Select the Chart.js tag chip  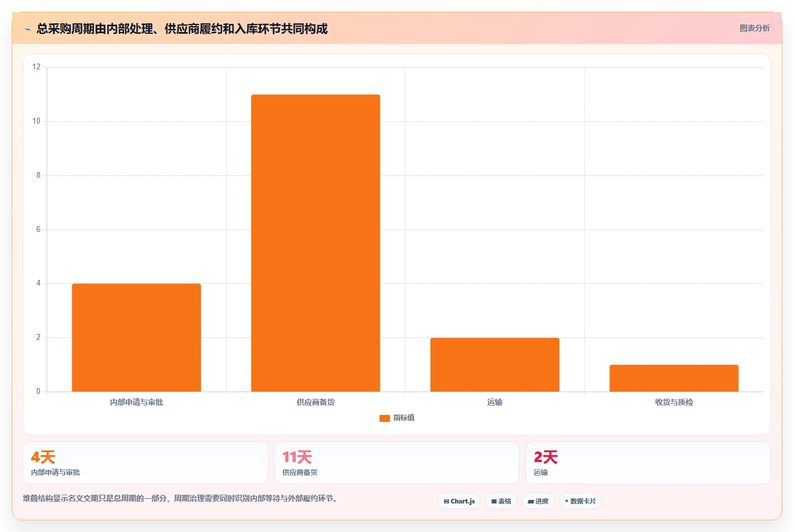tap(459, 501)
